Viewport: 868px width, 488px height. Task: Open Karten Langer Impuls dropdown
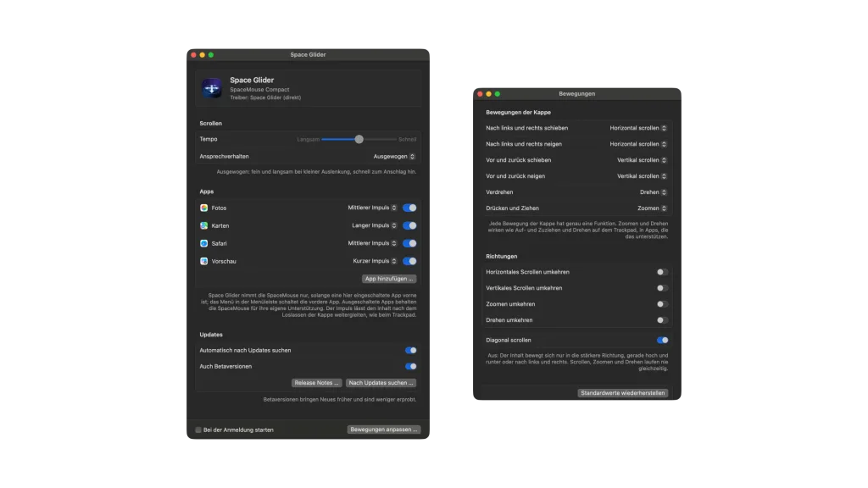[374, 225]
